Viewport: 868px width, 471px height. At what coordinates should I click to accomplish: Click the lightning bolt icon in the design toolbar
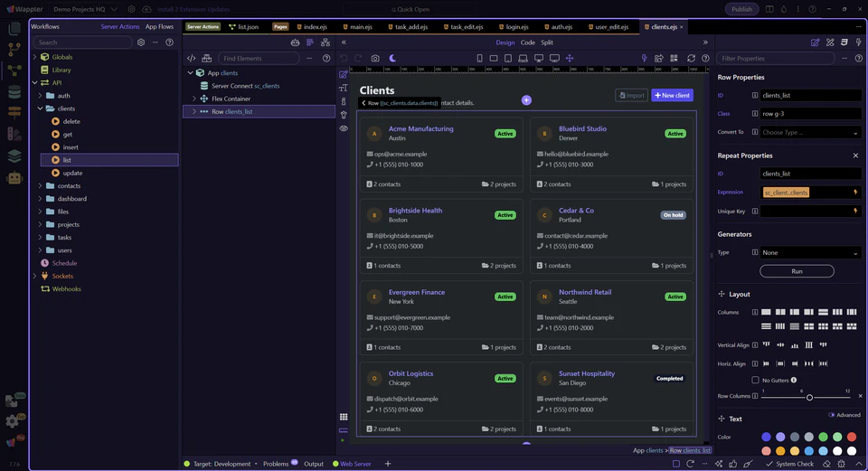click(644, 58)
